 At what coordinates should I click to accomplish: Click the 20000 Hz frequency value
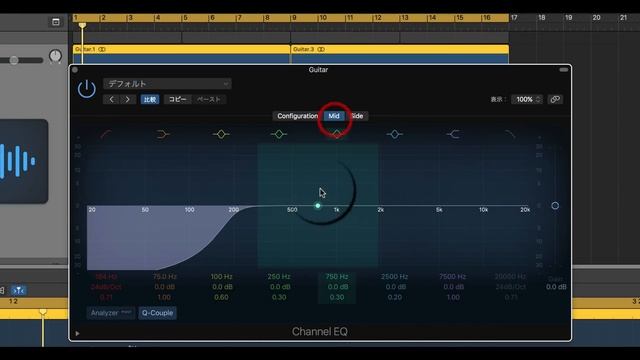(x=510, y=277)
